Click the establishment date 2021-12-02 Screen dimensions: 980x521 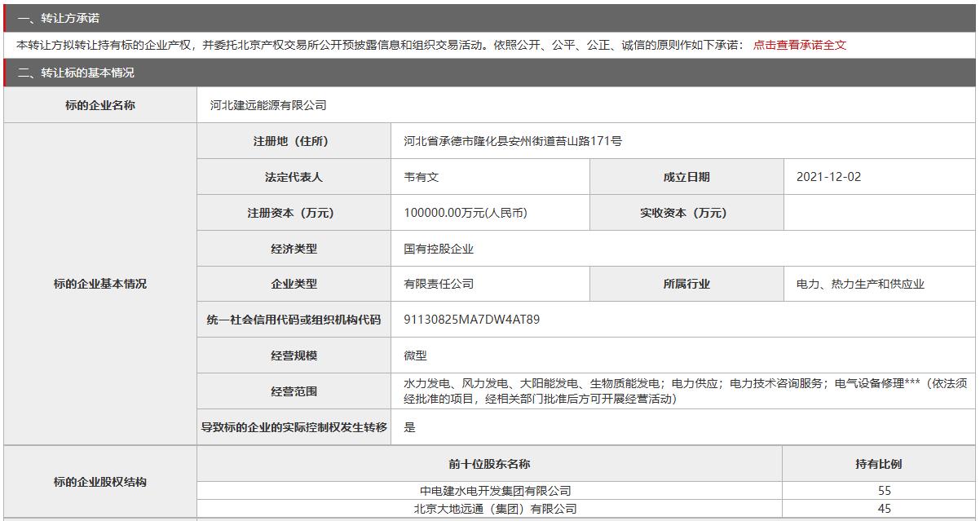(828, 177)
